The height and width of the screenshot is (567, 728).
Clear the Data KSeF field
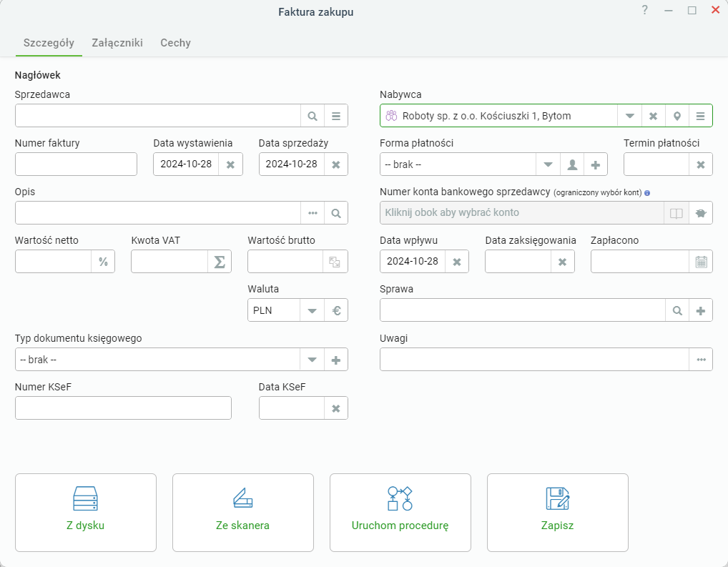point(336,408)
